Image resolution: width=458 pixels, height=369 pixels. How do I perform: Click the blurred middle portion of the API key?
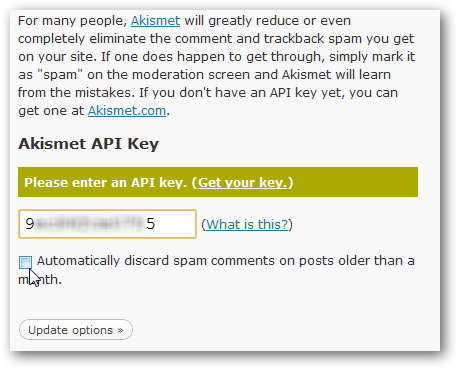pyautogui.click(x=90, y=224)
